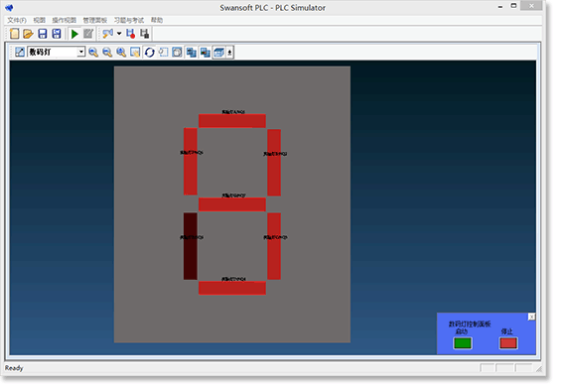Click the green Run simulation arrow
Viewport: 562px width, 392px height.
pos(74,34)
